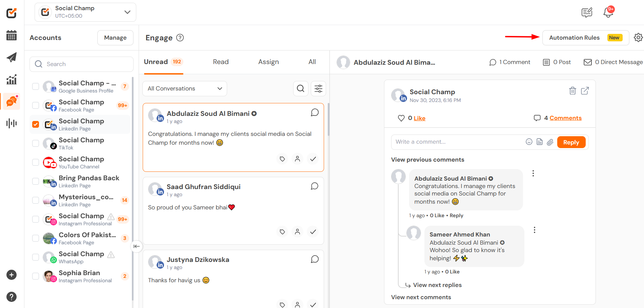Check the Social Champ Instagram Professional account
The image size is (644, 308).
coord(36,219)
